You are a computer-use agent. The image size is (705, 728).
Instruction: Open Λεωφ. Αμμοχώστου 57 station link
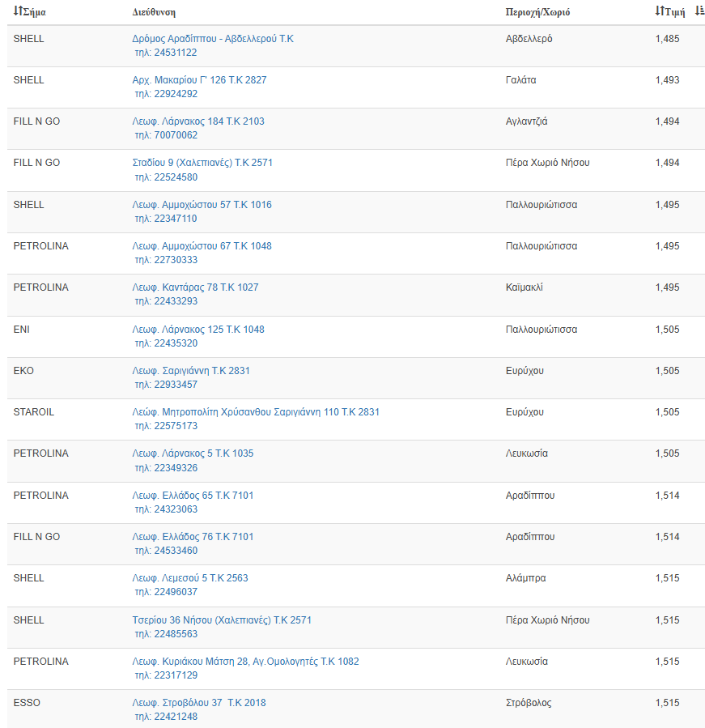click(x=202, y=205)
